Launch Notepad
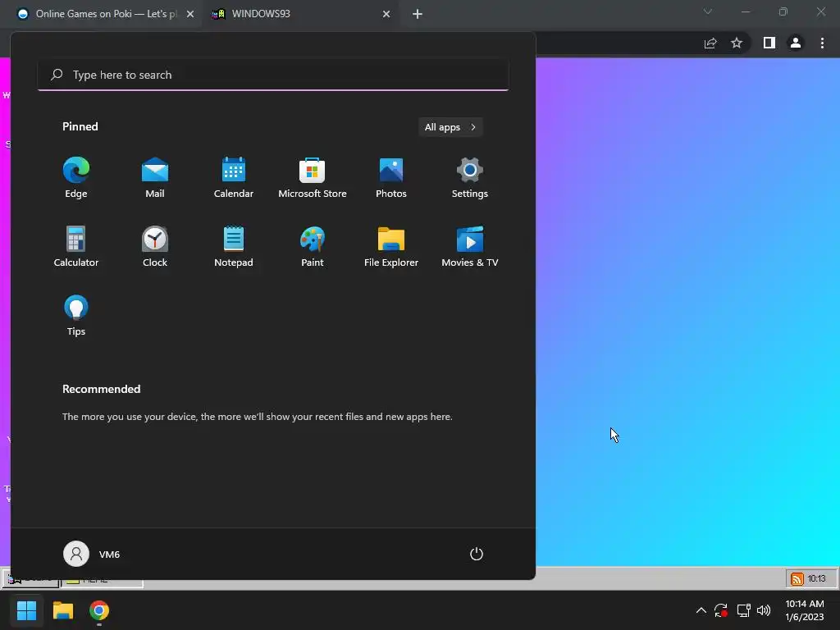The image size is (840, 630). point(234,246)
